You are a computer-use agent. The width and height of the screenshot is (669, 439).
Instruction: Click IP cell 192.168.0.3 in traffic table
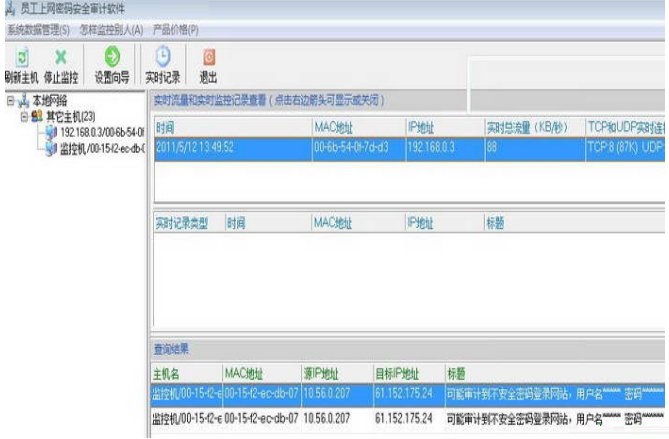[445, 148]
